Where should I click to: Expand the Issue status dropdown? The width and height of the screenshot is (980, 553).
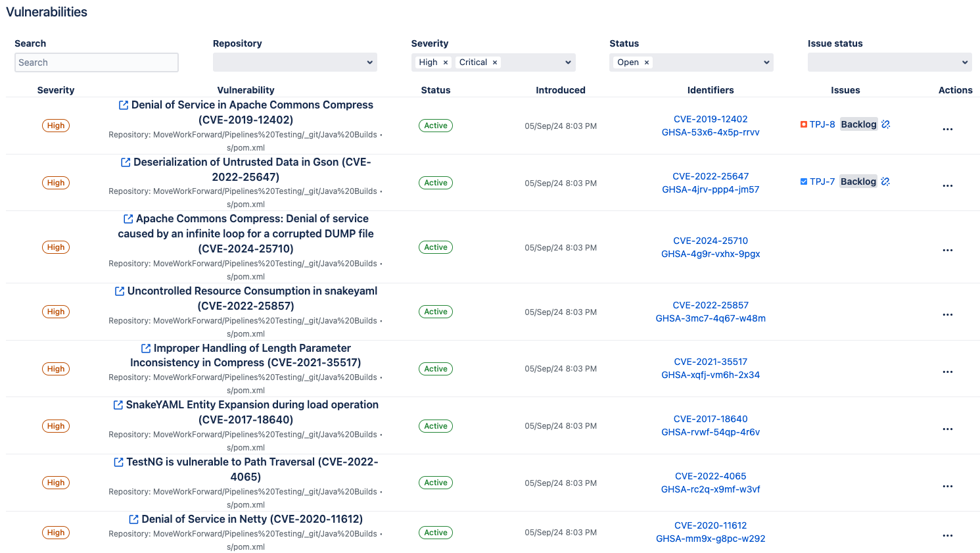[x=964, y=62]
